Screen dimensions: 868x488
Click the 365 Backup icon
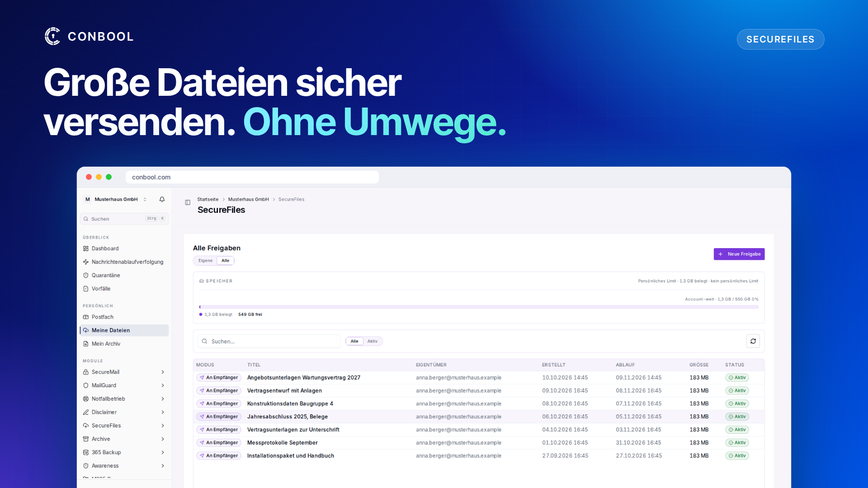click(x=86, y=452)
